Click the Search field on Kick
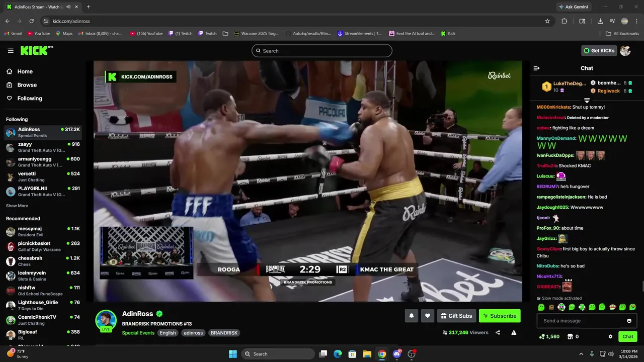Image resolution: width=644 pixels, height=362 pixels. (322, 51)
